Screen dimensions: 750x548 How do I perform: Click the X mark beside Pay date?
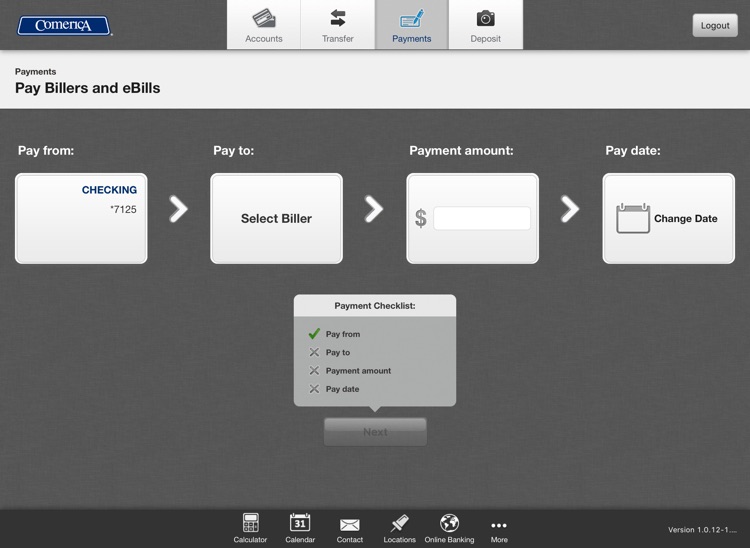click(x=314, y=389)
